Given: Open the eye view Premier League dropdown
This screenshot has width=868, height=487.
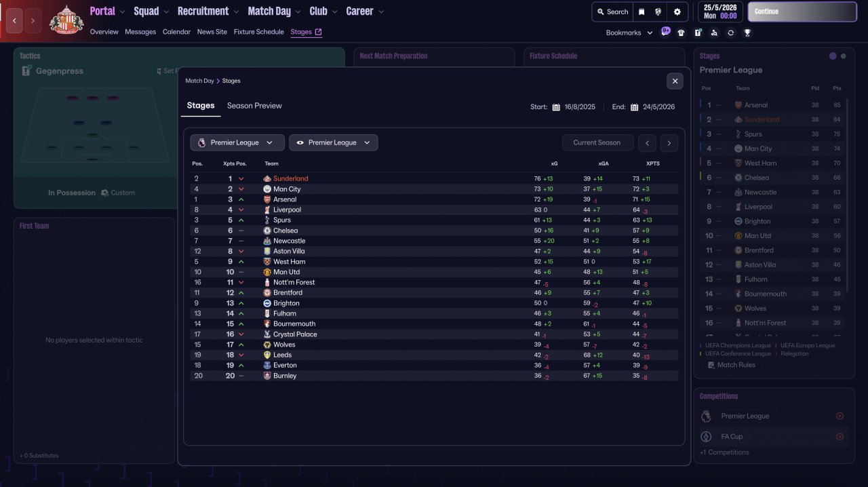Looking at the screenshot, I should (x=333, y=142).
